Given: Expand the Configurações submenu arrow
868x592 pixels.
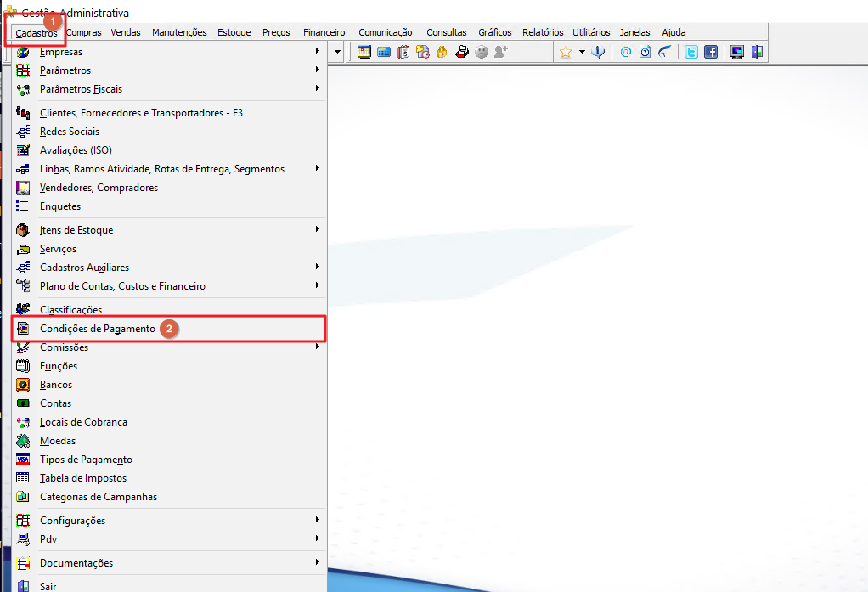Looking at the screenshot, I should [x=317, y=520].
